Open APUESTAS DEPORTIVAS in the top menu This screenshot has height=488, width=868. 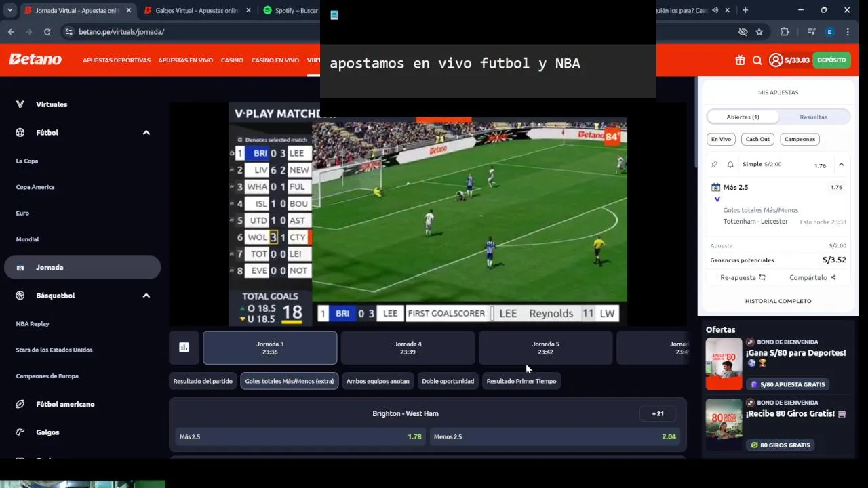click(117, 60)
